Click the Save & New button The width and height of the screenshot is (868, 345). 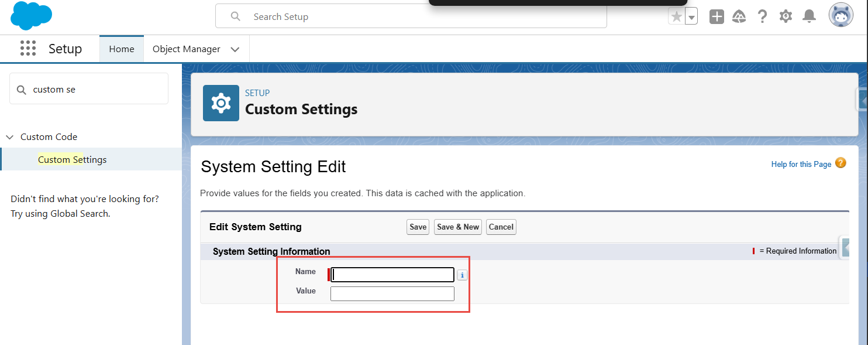point(458,227)
